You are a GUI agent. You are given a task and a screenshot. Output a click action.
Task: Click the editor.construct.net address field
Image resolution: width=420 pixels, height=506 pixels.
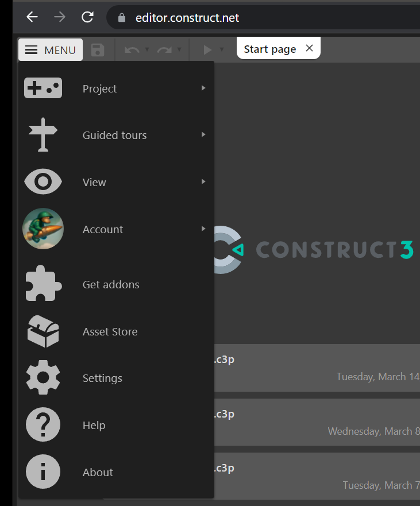tap(263, 17)
